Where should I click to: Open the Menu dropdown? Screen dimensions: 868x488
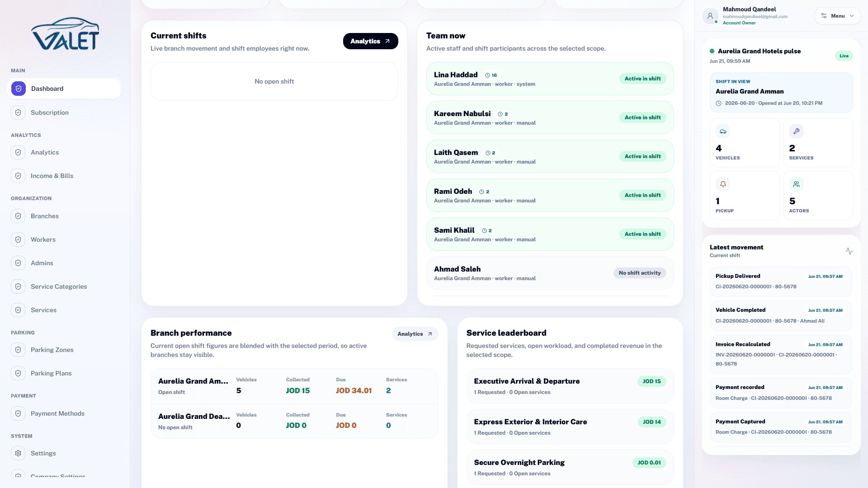[x=838, y=16]
